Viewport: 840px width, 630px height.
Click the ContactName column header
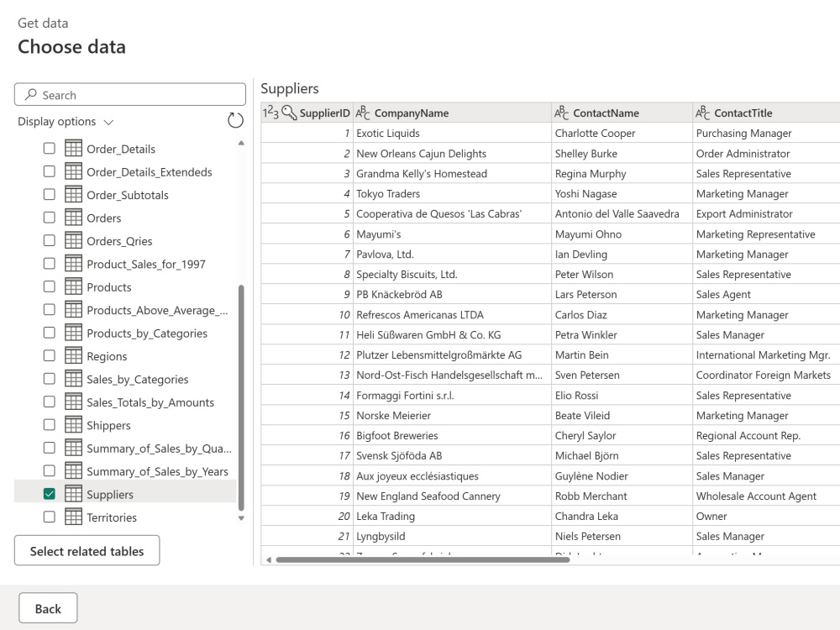point(622,113)
